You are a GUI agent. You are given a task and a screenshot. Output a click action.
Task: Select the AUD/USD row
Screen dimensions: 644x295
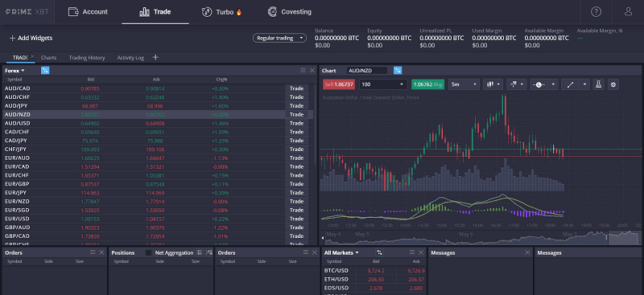tap(159, 123)
